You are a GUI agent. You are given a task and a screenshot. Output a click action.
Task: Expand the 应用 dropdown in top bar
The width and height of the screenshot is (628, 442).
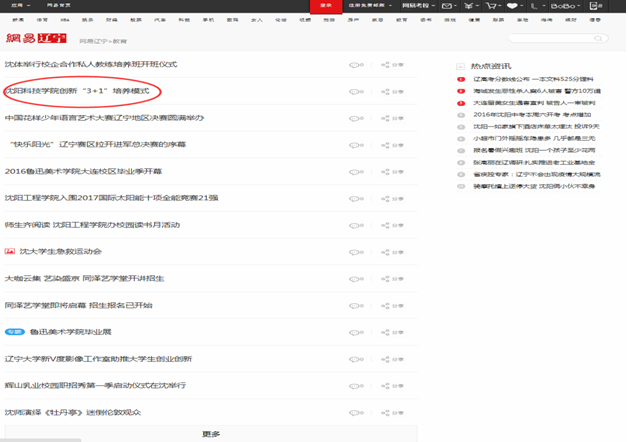[18, 5]
